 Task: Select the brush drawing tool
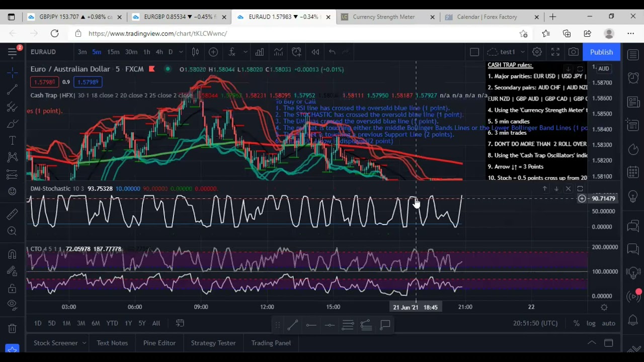coord(13,124)
